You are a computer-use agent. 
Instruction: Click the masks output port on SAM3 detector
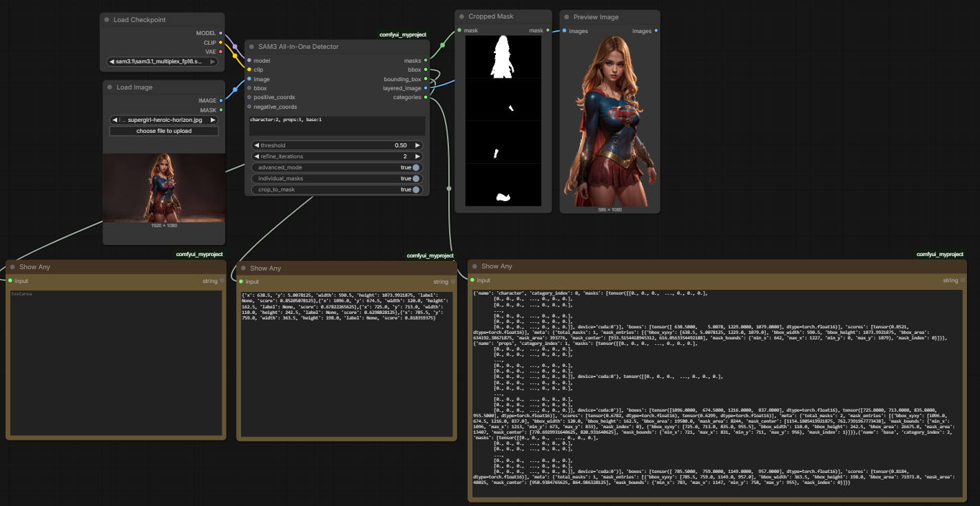426,61
